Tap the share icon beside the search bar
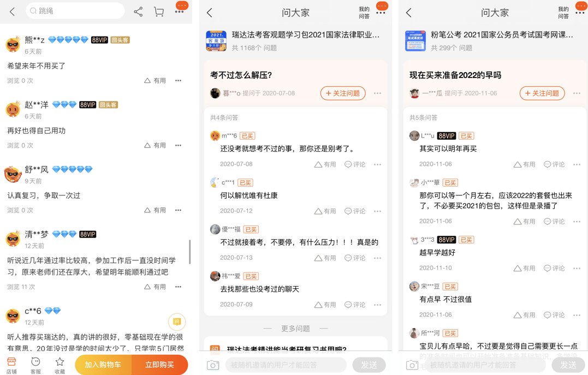 (138, 11)
